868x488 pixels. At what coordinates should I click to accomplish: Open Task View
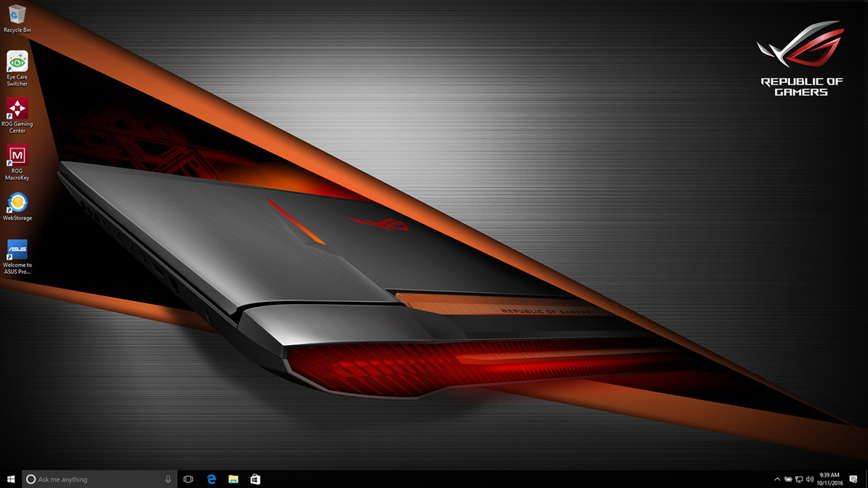(188, 479)
